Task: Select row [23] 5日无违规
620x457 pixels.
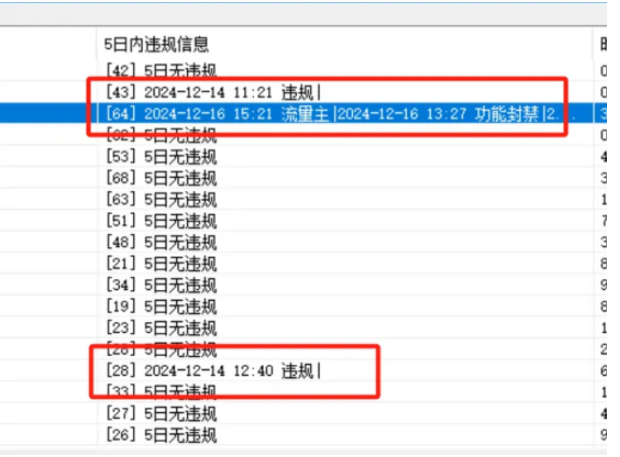Action: pyautogui.click(x=160, y=328)
